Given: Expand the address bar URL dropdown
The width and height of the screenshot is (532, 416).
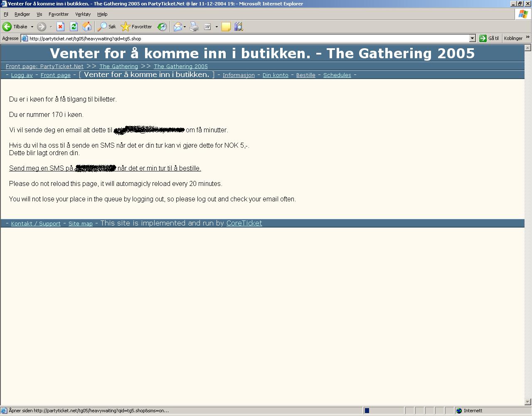Looking at the screenshot, I should pos(472,38).
